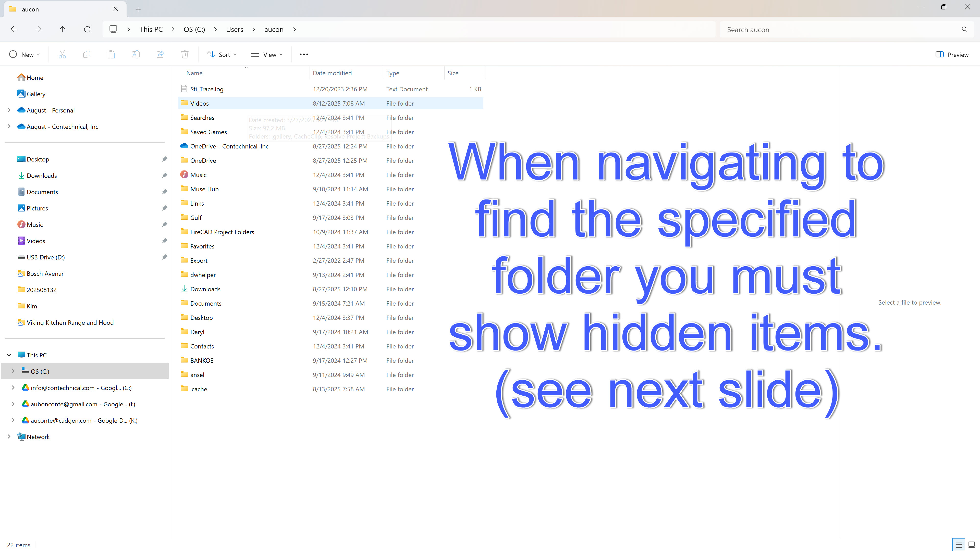Sort by the Size column header
Viewport: 980px width, 551px height.
pyautogui.click(x=464, y=73)
